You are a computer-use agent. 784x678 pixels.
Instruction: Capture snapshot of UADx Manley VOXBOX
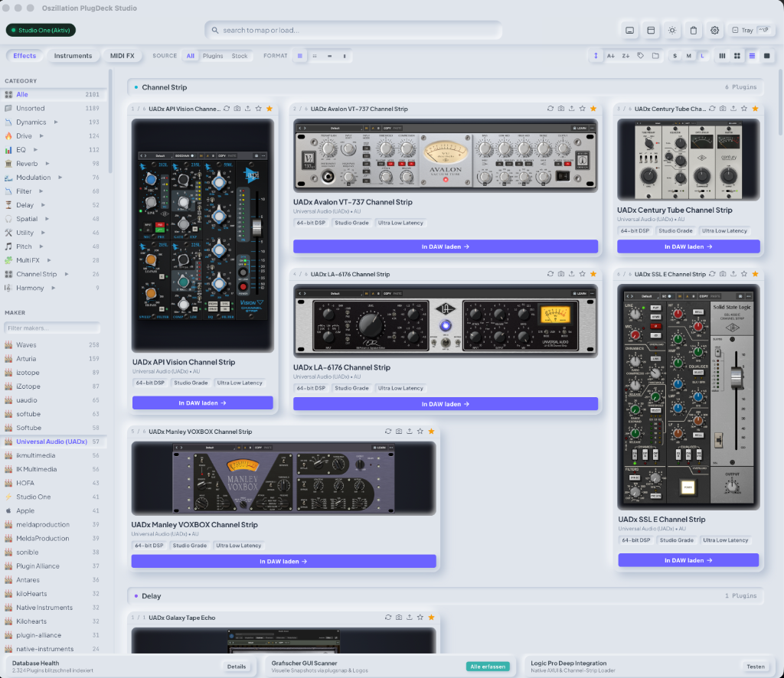[x=399, y=431]
